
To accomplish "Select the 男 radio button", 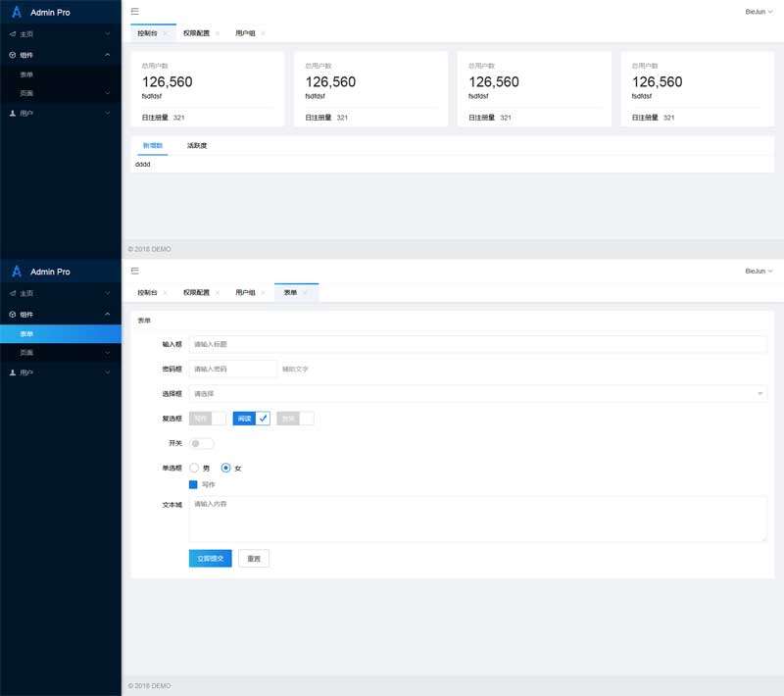I will coord(194,468).
